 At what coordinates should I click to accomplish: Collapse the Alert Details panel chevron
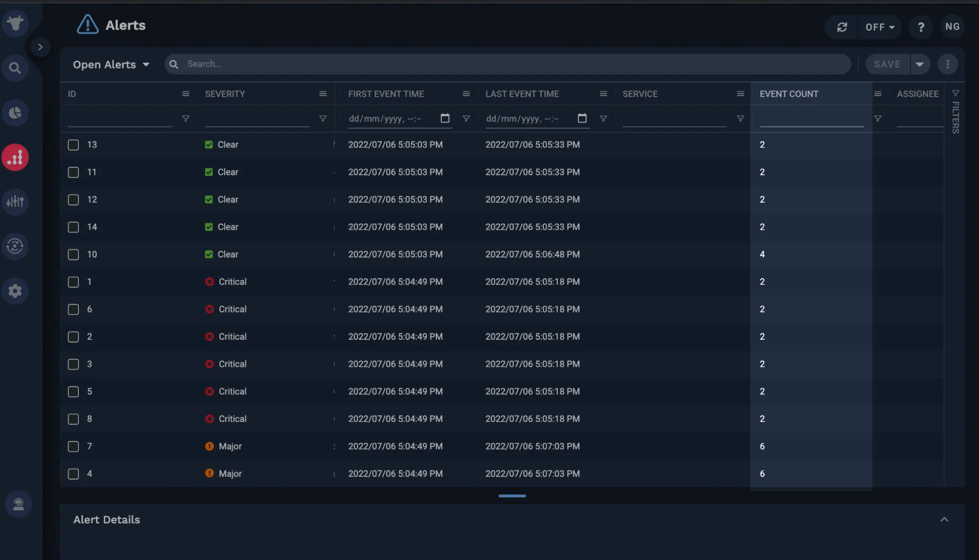pyautogui.click(x=944, y=519)
